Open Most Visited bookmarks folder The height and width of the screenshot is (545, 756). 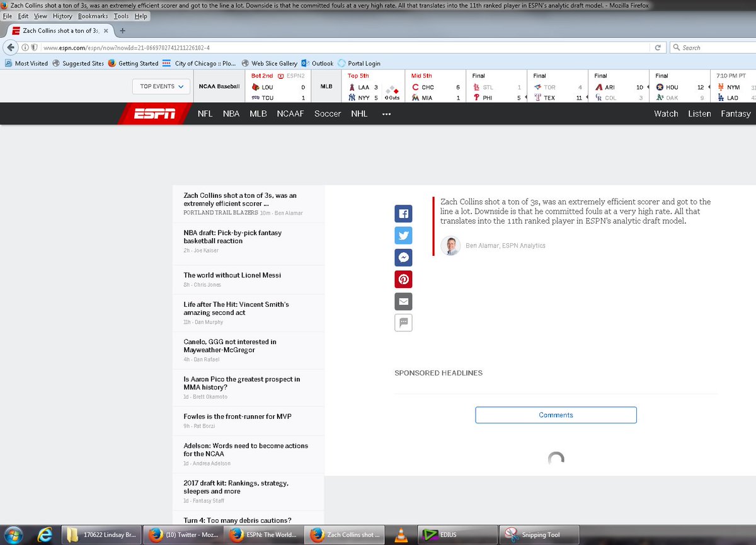coord(26,63)
